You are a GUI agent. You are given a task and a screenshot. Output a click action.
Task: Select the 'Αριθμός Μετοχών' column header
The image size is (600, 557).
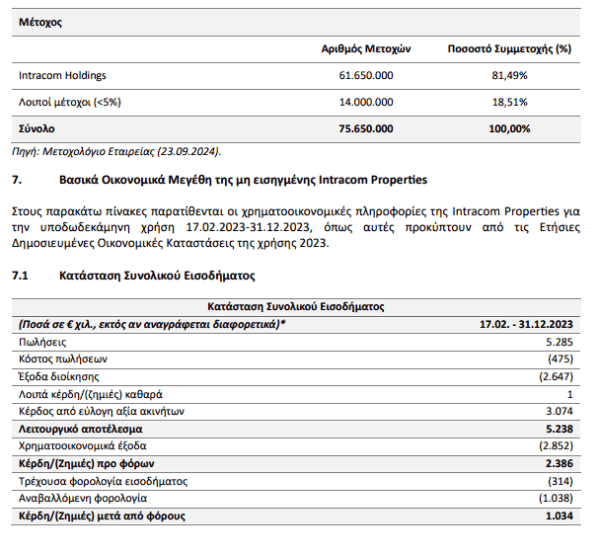pos(366,49)
